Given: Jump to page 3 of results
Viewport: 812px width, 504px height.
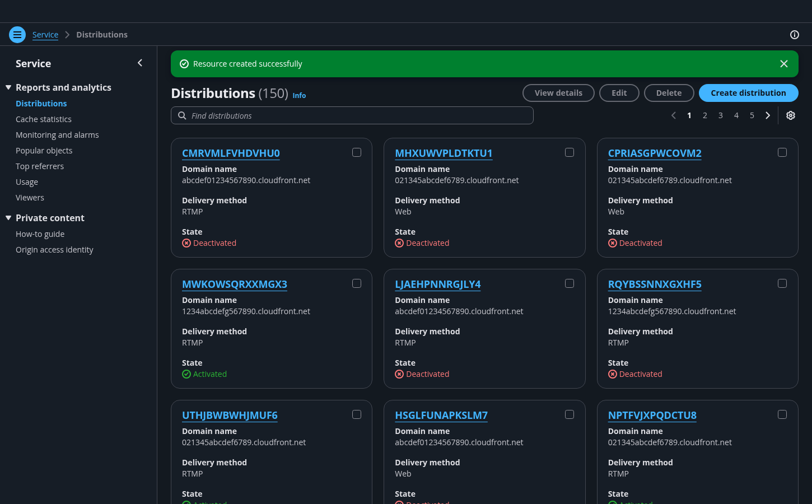Looking at the screenshot, I should click(x=720, y=115).
